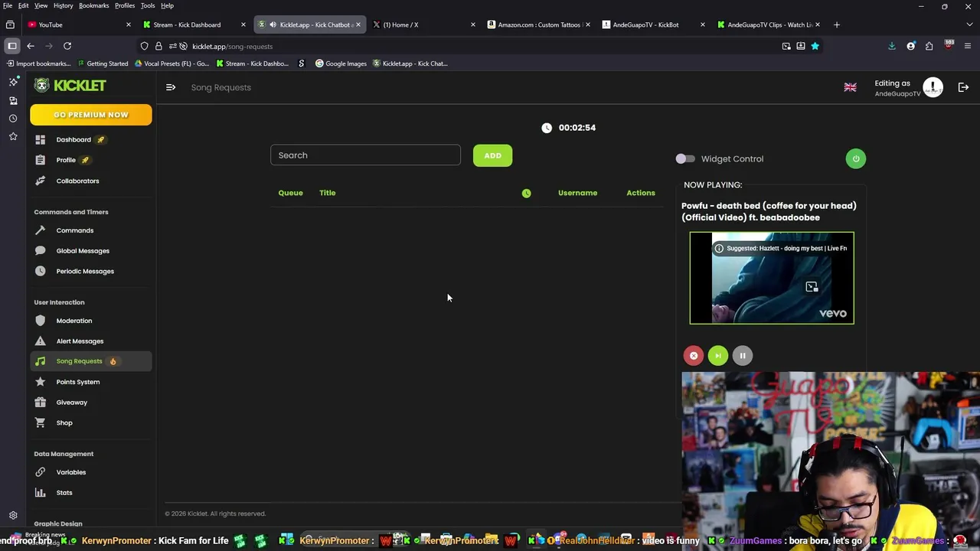Click the green ADD button

pos(492,155)
